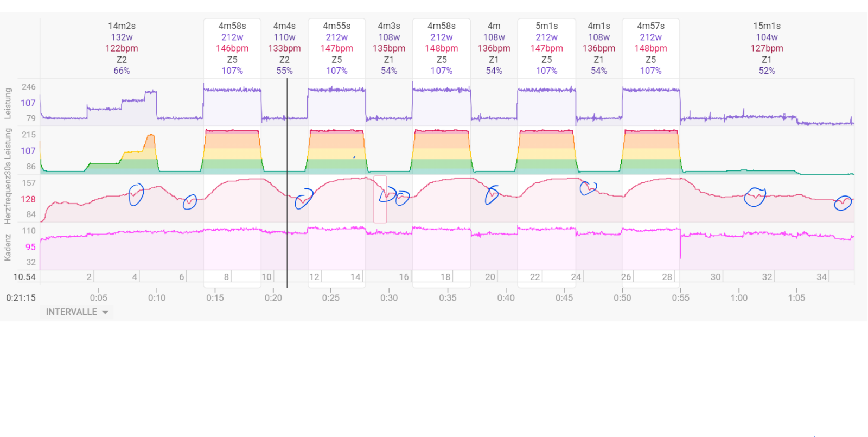Viewport: 868px width, 437px height.
Task: Click the 0:05 time axis label
Action: tap(99, 298)
